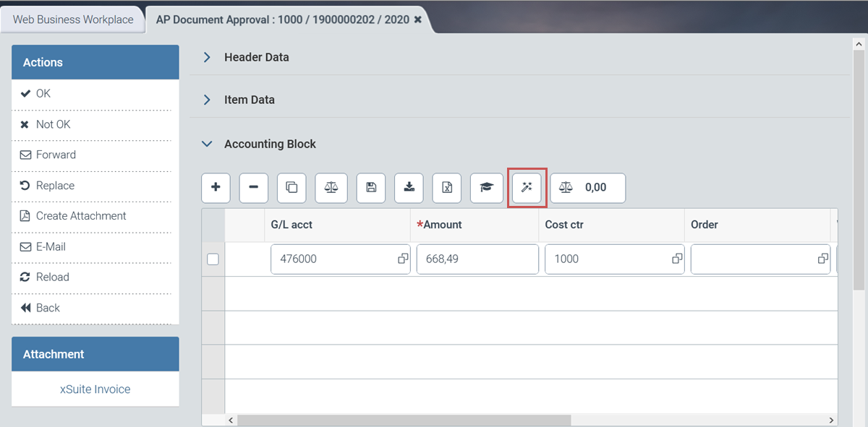Click the Excel export icon
The height and width of the screenshot is (427, 868).
pyautogui.click(x=447, y=188)
